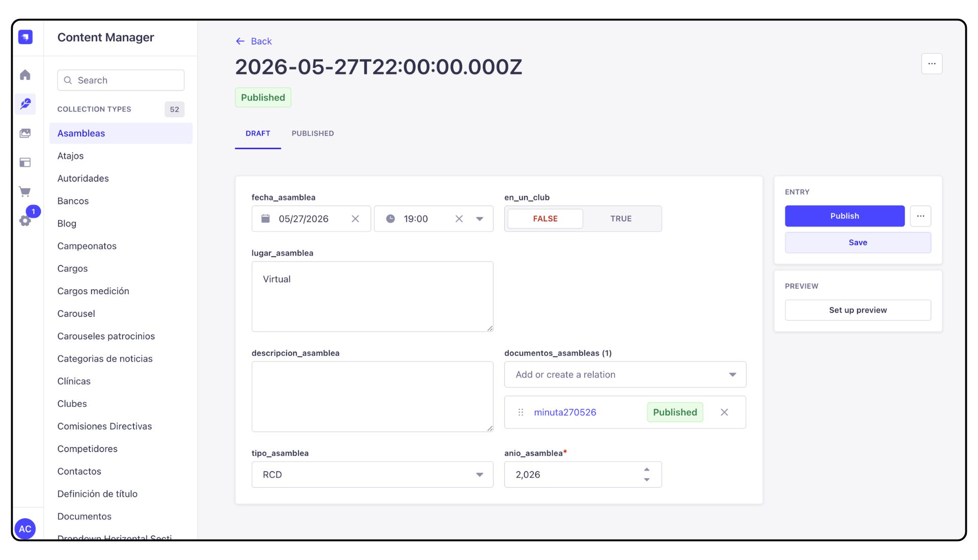
Task: Increase anio_asamblea with up arrow
Action: tap(646, 469)
